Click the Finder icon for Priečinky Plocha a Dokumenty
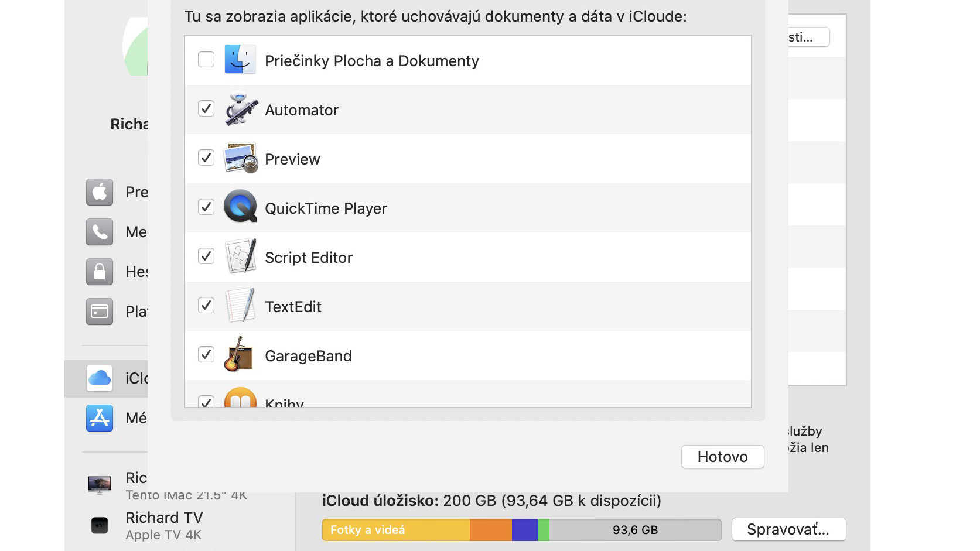The height and width of the screenshot is (551, 980). point(240,59)
